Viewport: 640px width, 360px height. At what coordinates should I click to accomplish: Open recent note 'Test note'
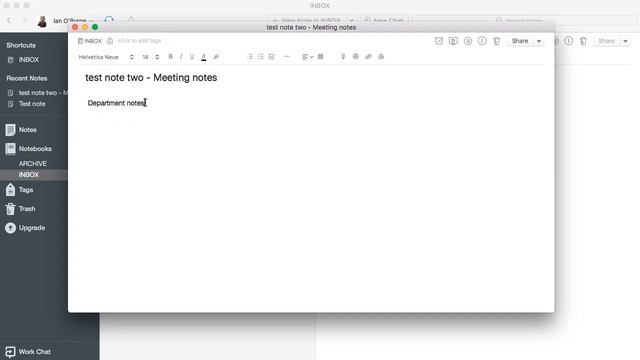(32, 104)
